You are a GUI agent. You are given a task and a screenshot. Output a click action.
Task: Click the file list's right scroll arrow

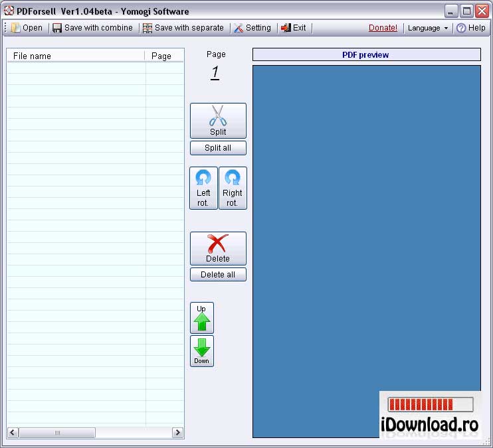177,433
